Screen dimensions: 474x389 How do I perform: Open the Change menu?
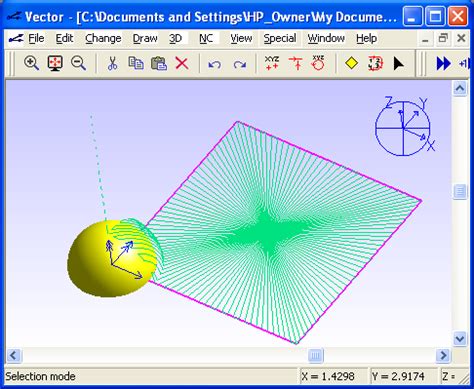pyautogui.click(x=103, y=39)
